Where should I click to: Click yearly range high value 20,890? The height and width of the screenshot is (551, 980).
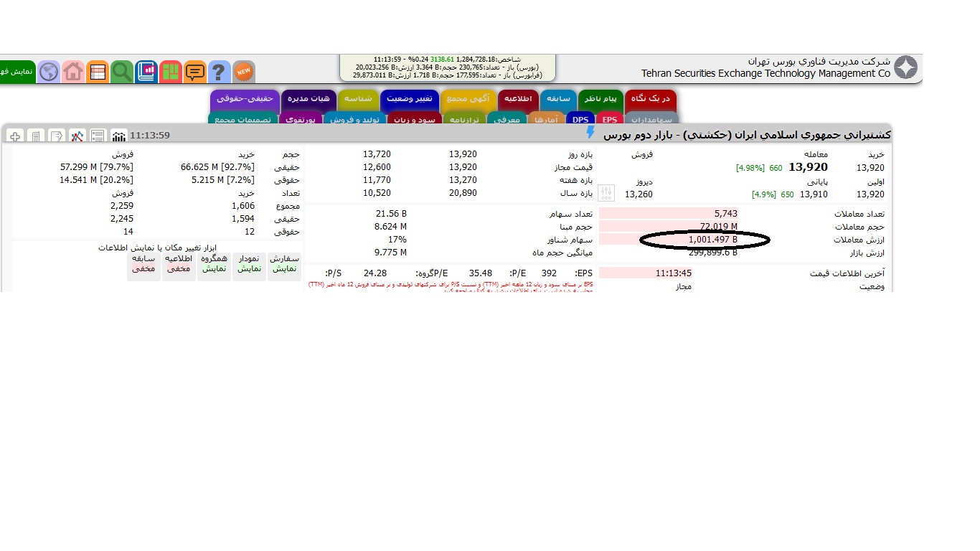(x=463, y=194)
